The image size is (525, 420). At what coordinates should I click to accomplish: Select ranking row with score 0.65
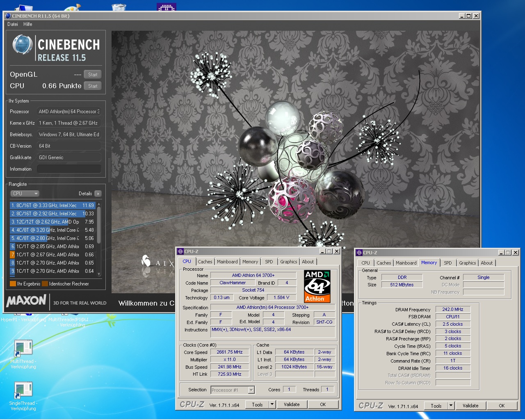(52, 263)
